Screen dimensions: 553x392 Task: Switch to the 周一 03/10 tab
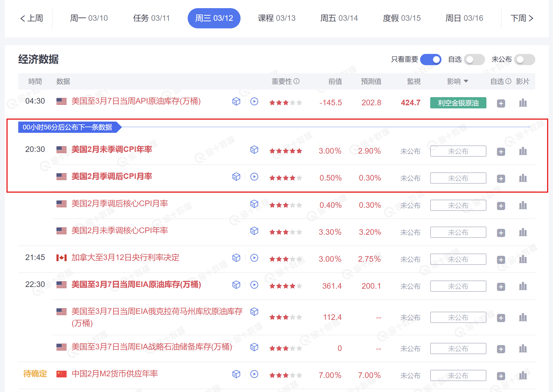click(x=89, y=18)
